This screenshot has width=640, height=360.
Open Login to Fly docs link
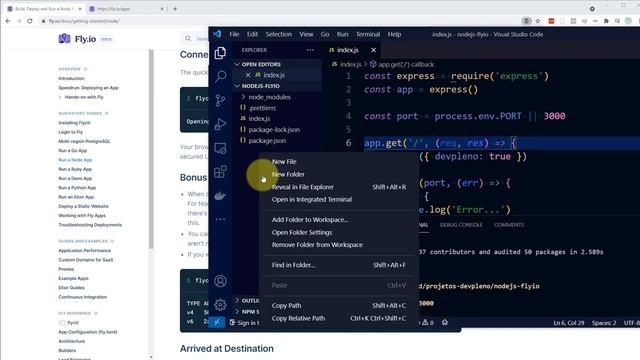coord(71,132)
